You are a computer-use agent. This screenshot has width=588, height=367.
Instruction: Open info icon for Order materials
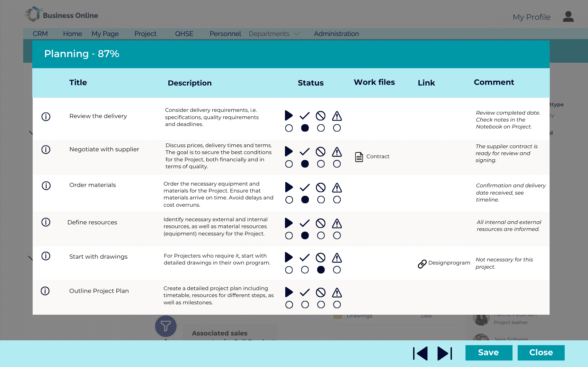tap(46, 186)
